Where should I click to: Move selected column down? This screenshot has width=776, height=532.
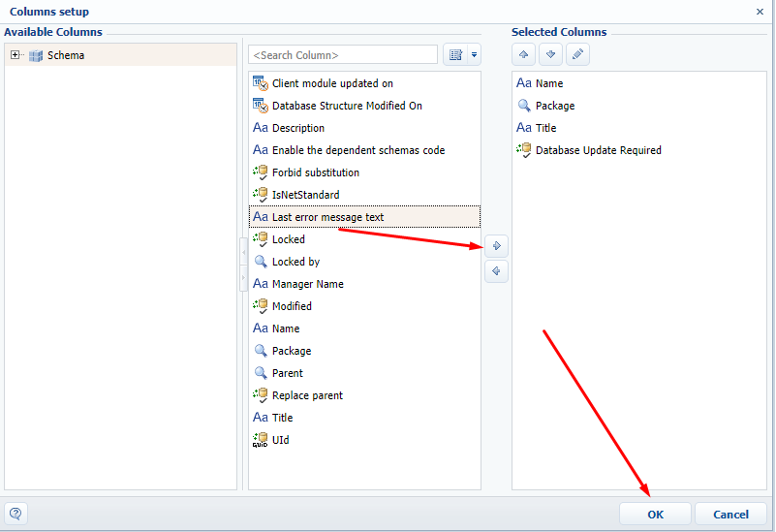tap(550, 54)
